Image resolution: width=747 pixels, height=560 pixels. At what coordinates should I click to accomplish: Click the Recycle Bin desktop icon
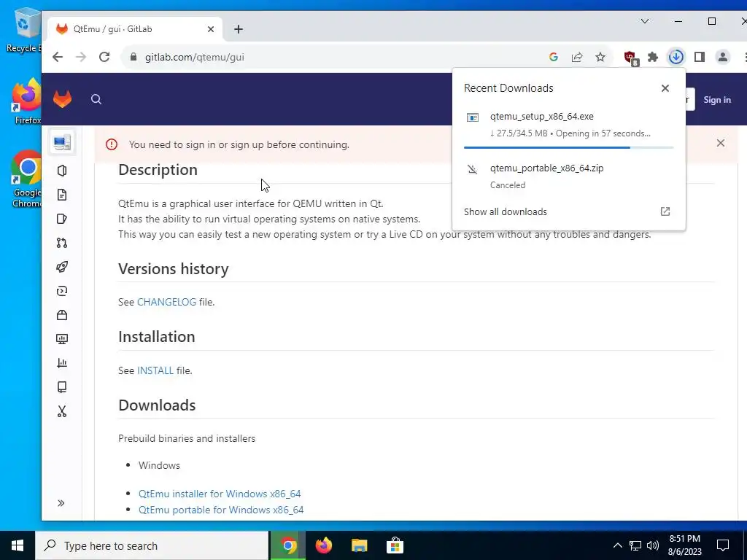click(23, 31)
